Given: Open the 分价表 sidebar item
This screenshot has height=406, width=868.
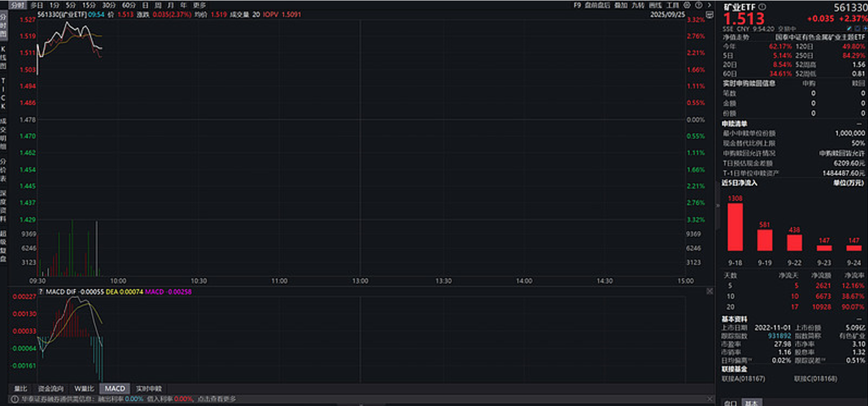Looking at the screenshot, I should click(x=4, y=170).
